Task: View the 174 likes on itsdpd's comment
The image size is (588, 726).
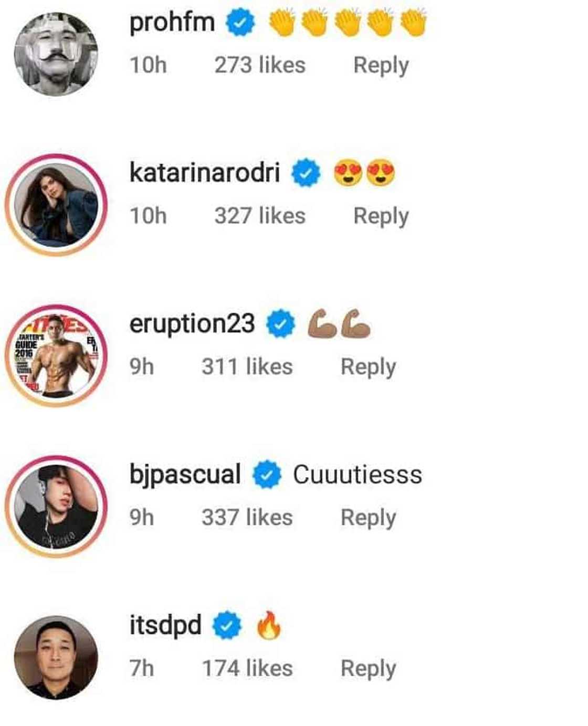Action: (247, 668)
